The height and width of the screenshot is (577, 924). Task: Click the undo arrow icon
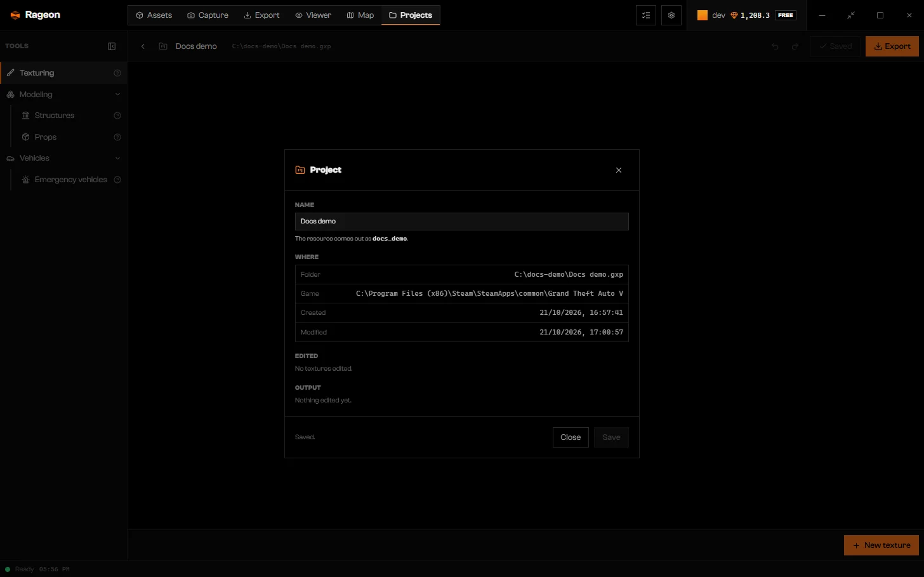(775, 46)
